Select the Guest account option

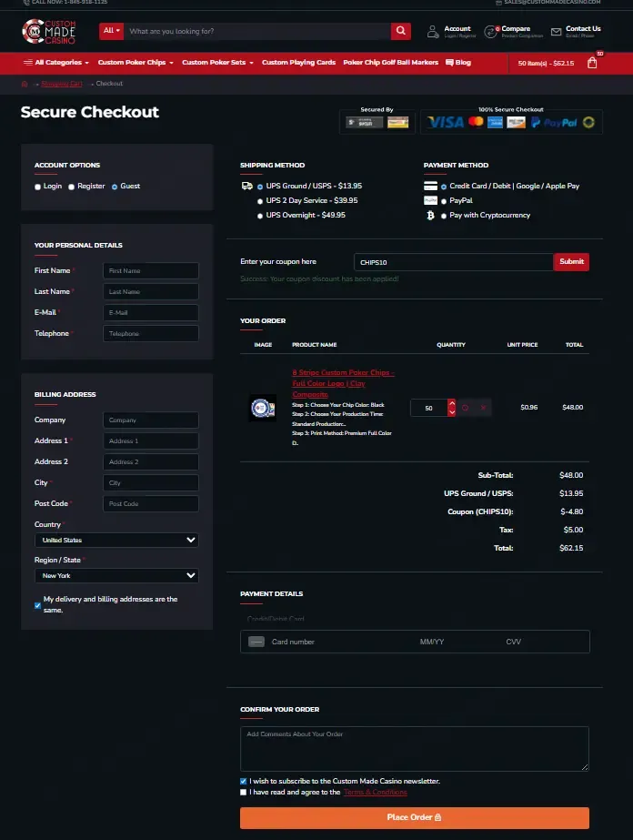point(115,187)
